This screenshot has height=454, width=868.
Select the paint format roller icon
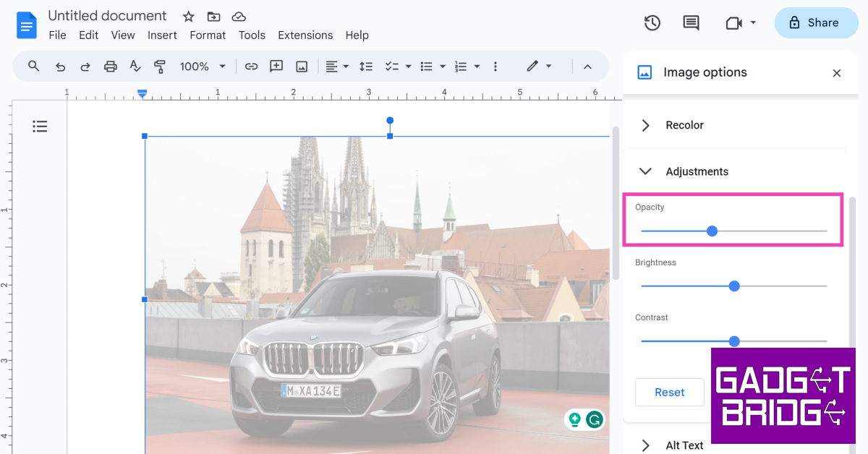(160, 67)
